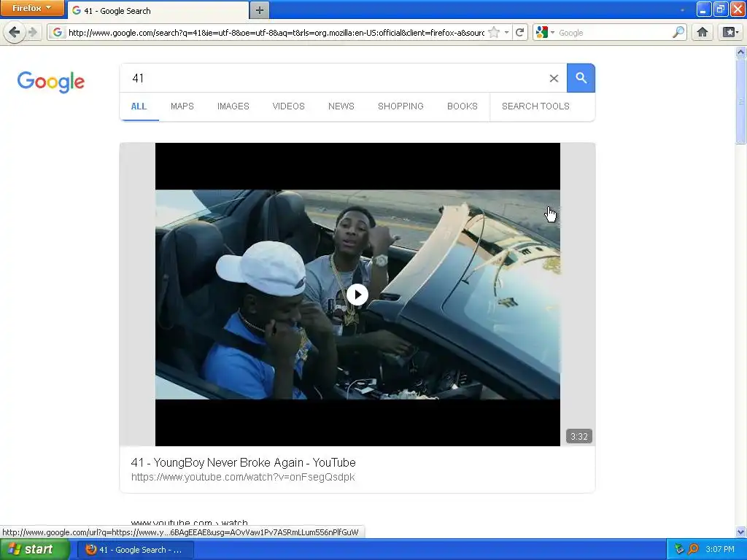Click the Firefox forward arrow button
This screenshot has width=747, height=560.
pos(33,32)
